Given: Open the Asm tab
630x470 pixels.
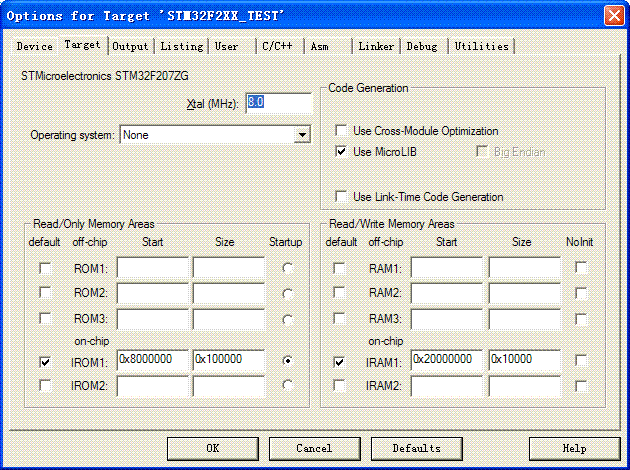Looking at the screenshot, I should click(327, 46).
